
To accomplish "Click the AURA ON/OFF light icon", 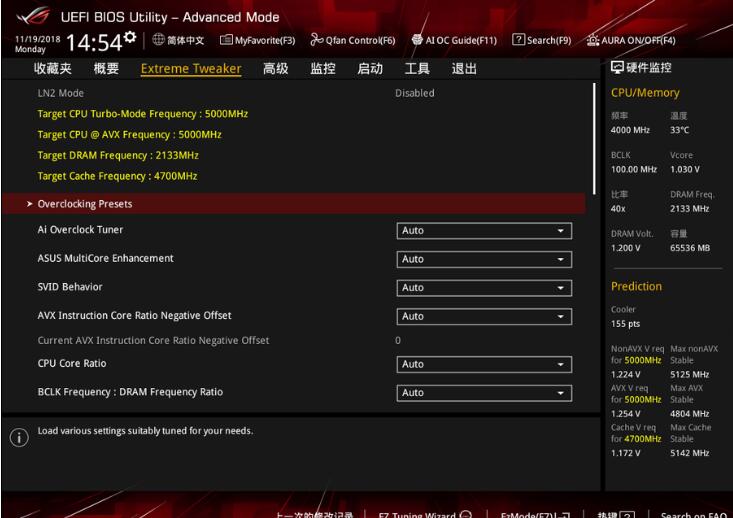I will [593, 40].
